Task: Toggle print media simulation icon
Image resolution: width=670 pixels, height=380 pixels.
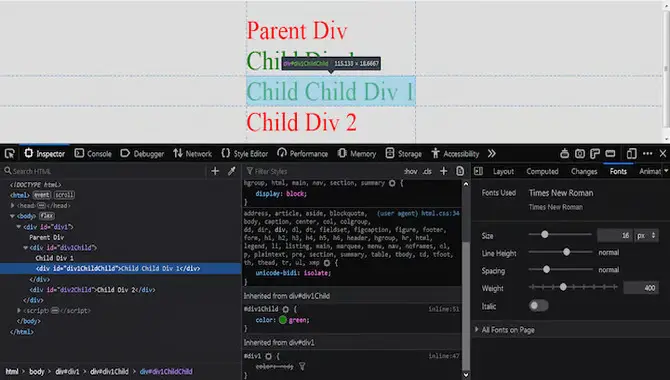Action: [460, 171]
